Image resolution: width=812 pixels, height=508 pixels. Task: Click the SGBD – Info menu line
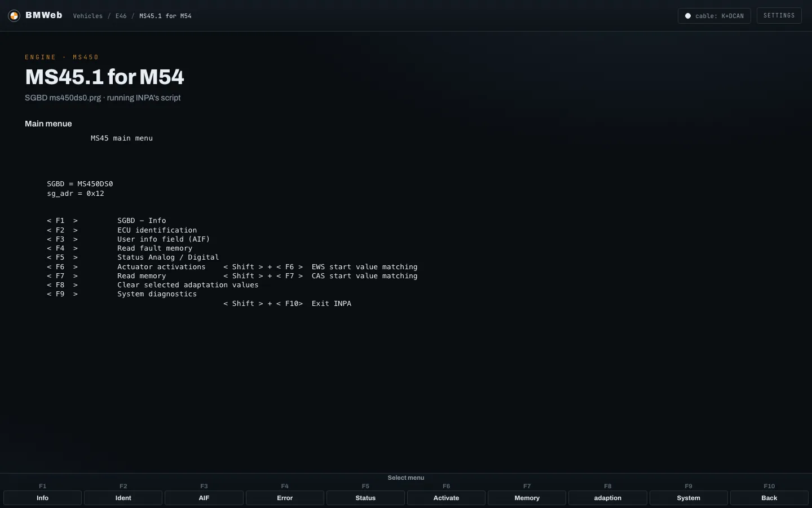point(142,221)
